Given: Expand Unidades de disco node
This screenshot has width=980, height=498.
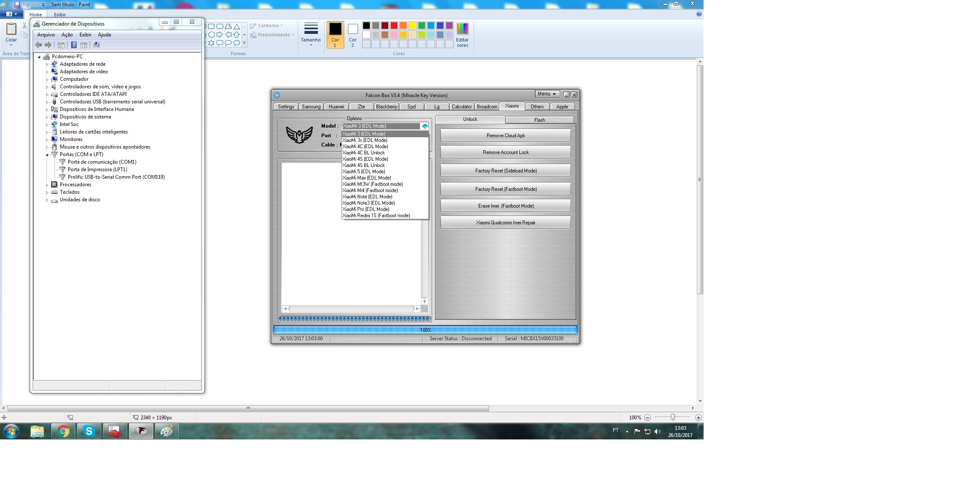Looking at the screenshot, I should point(47,200).
